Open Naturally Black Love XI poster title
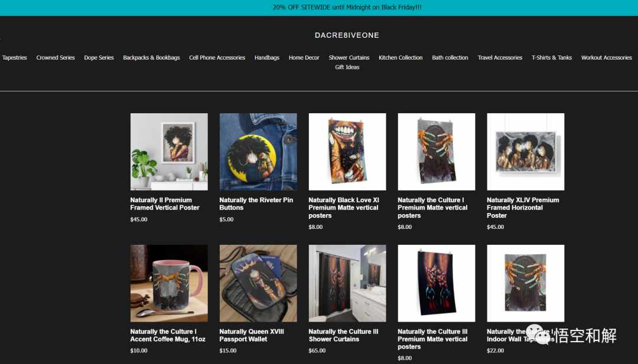638x364 pixels. pos(344,208)
